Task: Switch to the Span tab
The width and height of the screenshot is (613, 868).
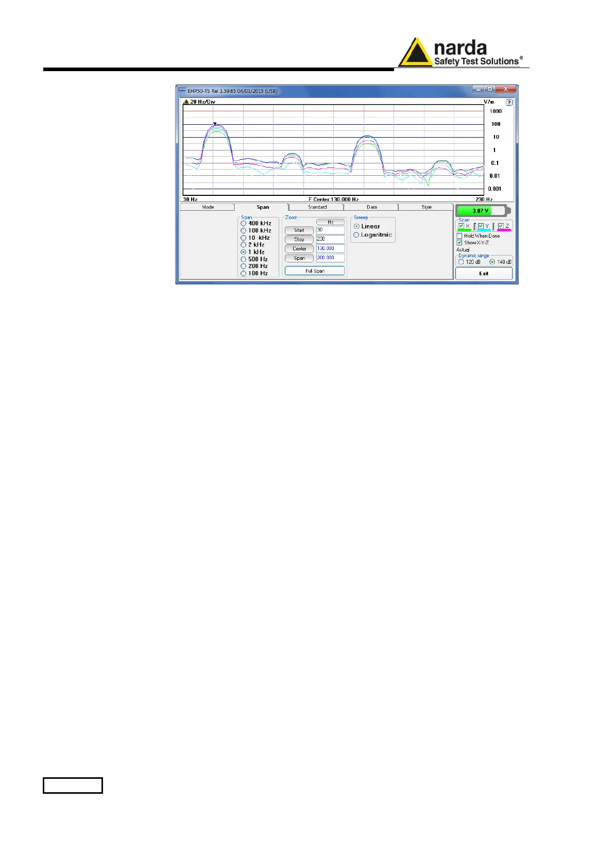Action: pos(263,207)
